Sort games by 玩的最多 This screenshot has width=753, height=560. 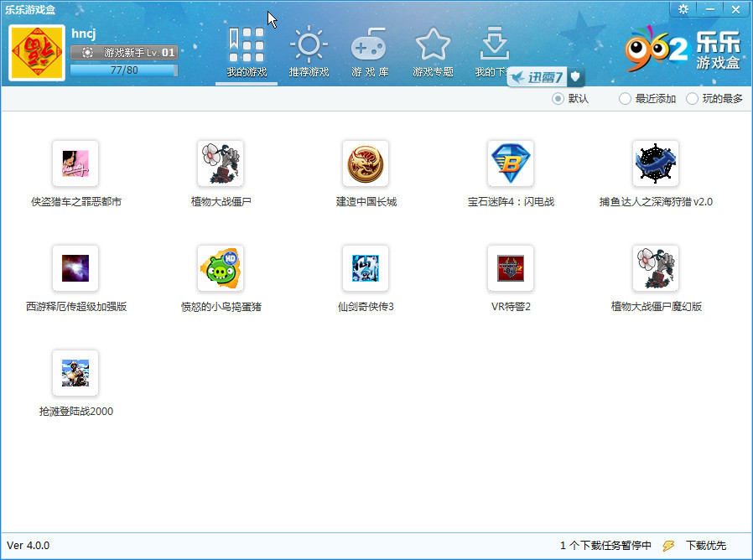[x=714, y=98]
